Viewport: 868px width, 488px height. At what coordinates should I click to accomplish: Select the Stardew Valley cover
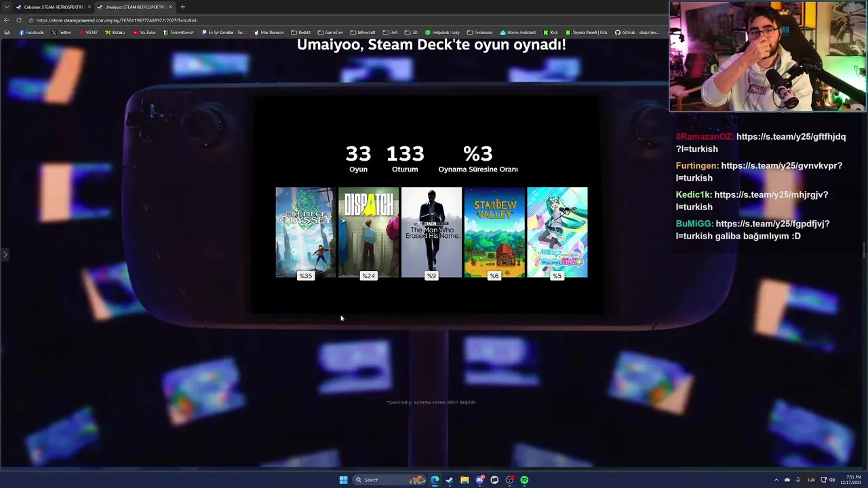494,232
